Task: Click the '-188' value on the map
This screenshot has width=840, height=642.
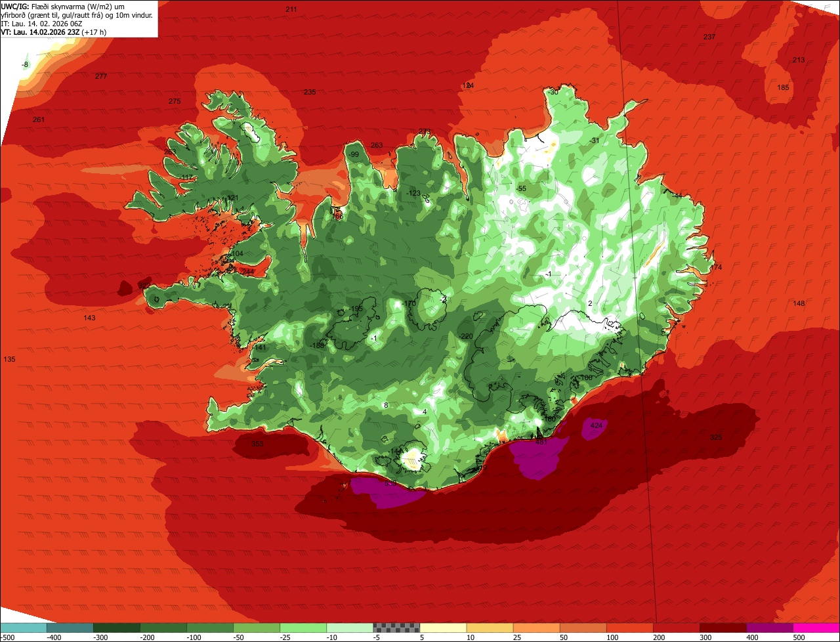Action: pyautogui.click(x=318, y=345)
